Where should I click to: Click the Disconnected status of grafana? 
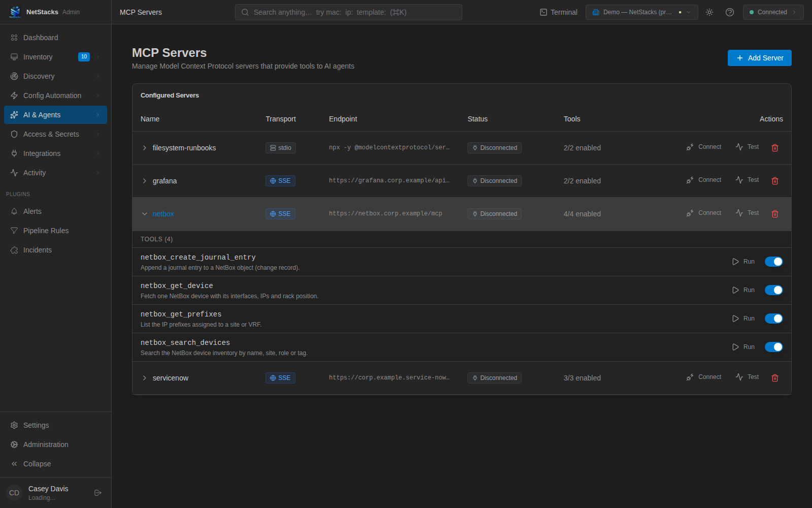[x=494, y=181]
